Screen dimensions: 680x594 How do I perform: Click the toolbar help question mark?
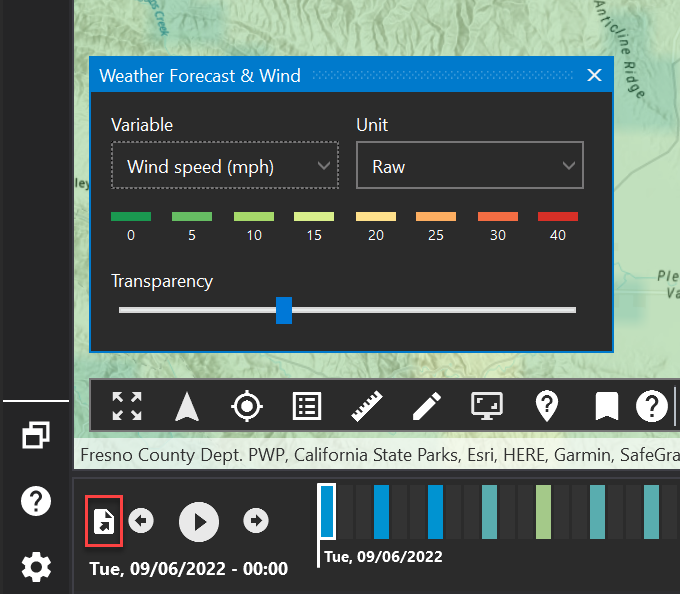point(652,406)
